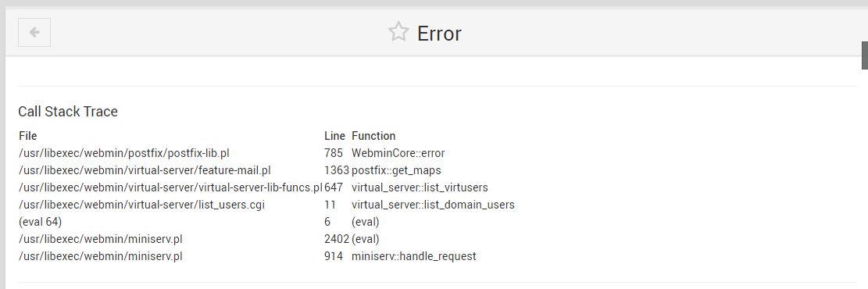
Task: Go back using the left arrow button
Action: (34, 32)
